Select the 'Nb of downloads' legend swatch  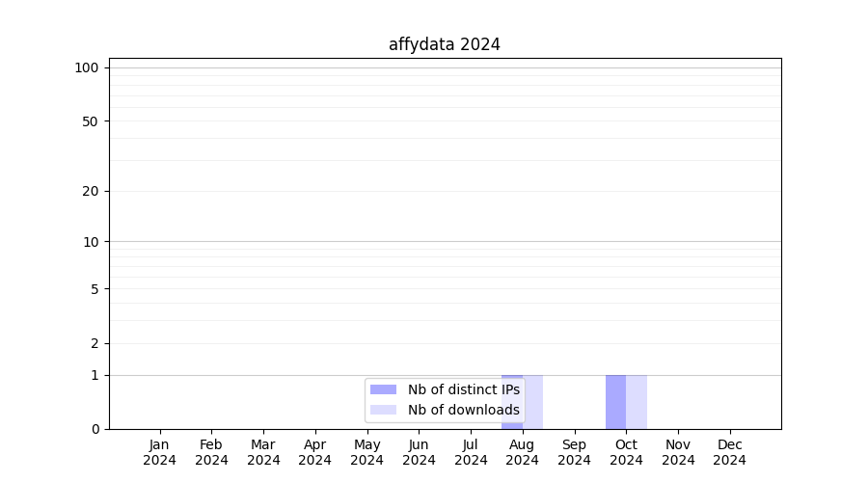click(383, 410)
